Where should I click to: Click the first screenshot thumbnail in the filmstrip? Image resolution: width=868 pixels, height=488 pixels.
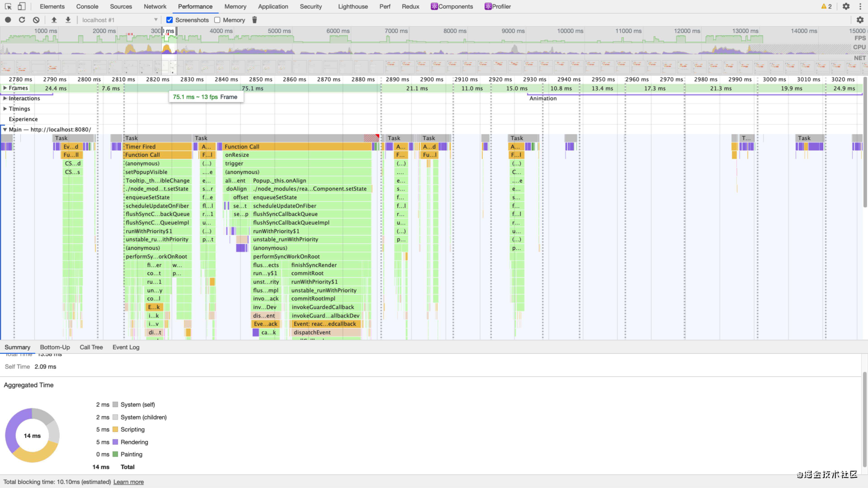[7, 67]
